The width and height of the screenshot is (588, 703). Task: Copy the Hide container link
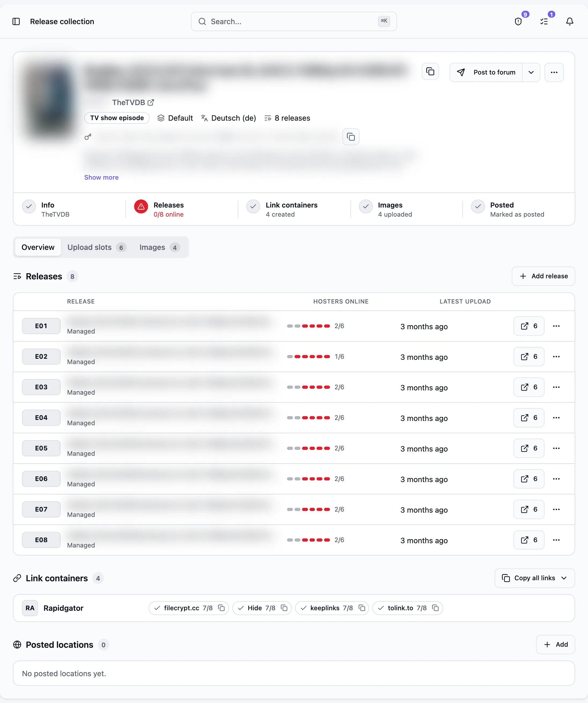pos(284,608)
